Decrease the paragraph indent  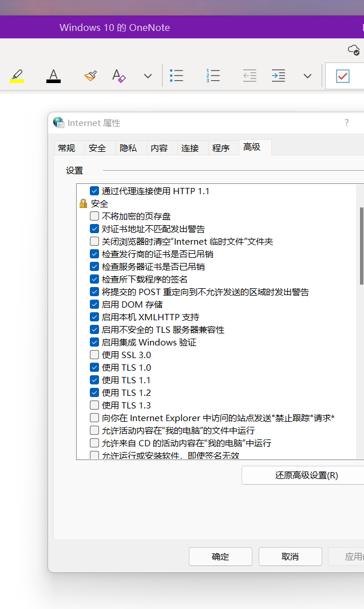[250, 76]
